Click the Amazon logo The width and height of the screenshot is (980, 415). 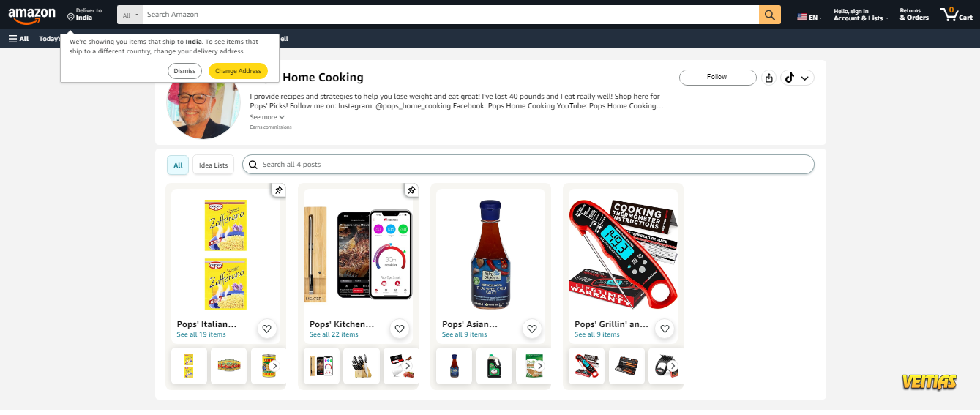tap(31, 15)
